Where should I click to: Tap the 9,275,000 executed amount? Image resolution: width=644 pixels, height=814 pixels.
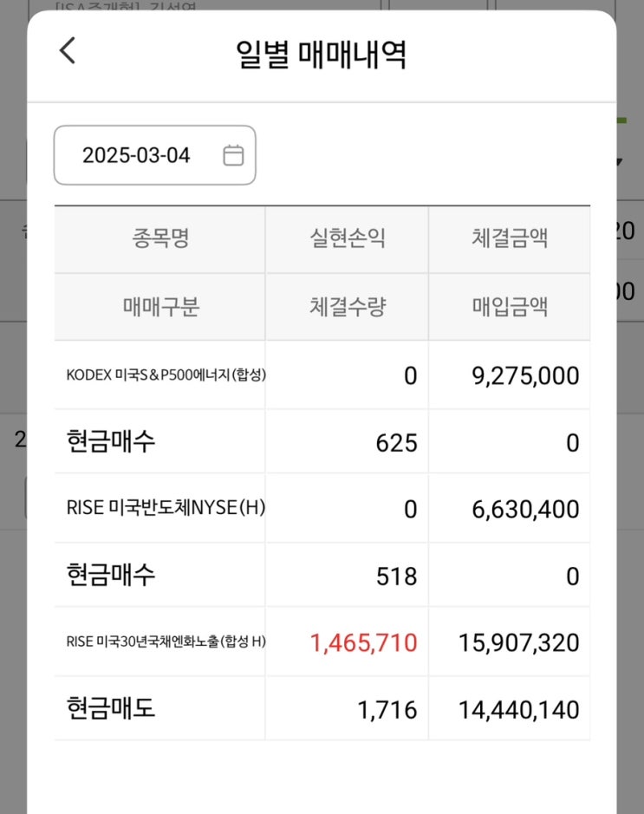(525, 375)
